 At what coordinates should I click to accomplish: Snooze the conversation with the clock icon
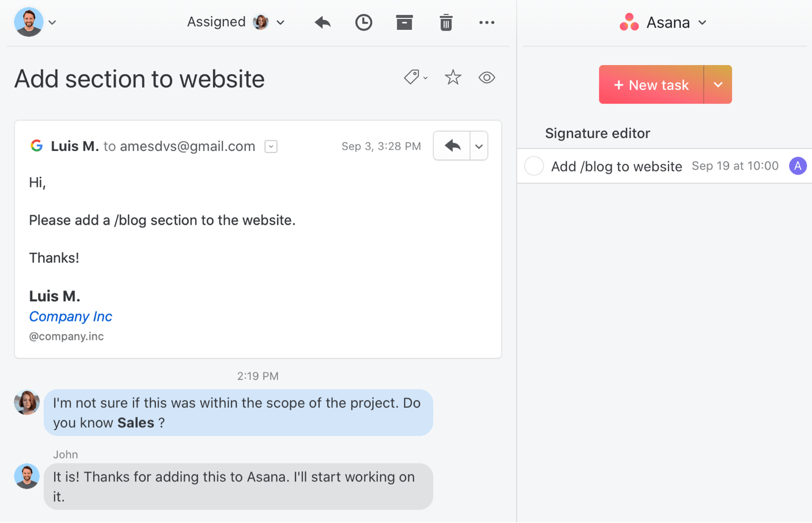pos(363,22)
